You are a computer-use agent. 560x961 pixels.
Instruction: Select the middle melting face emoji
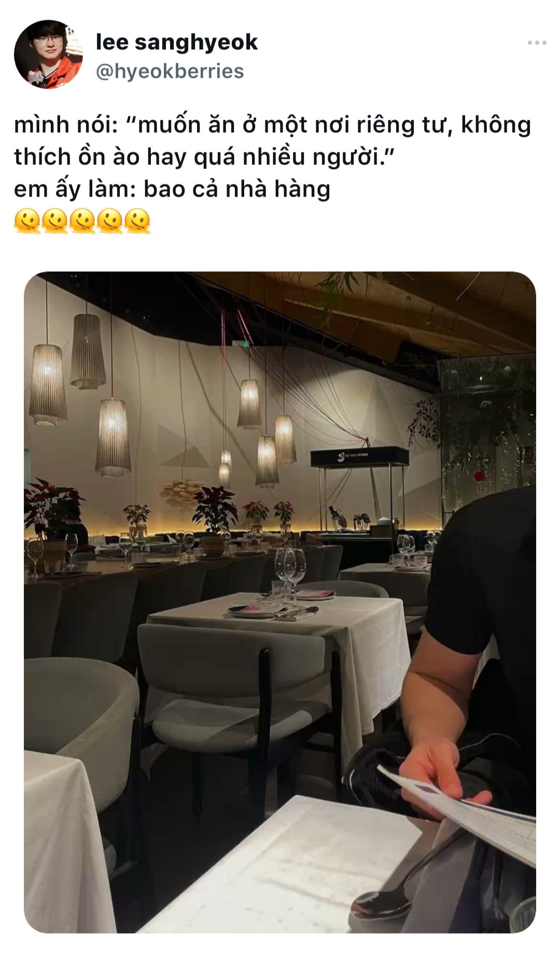82,221
